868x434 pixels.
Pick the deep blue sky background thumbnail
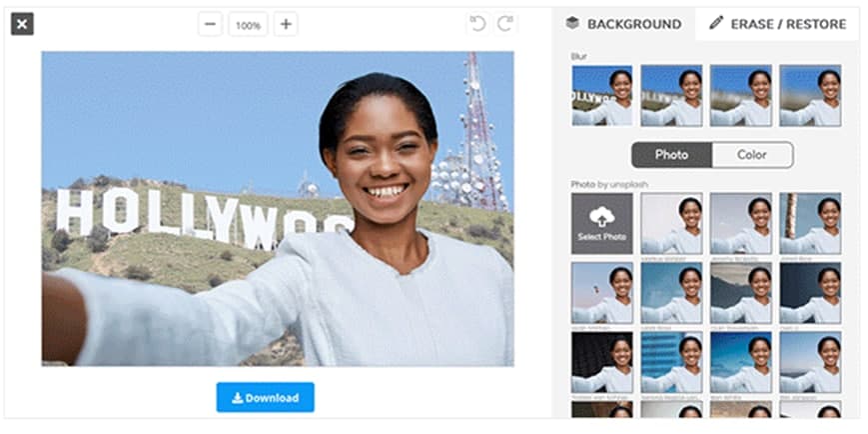click(x=741, y=362)
